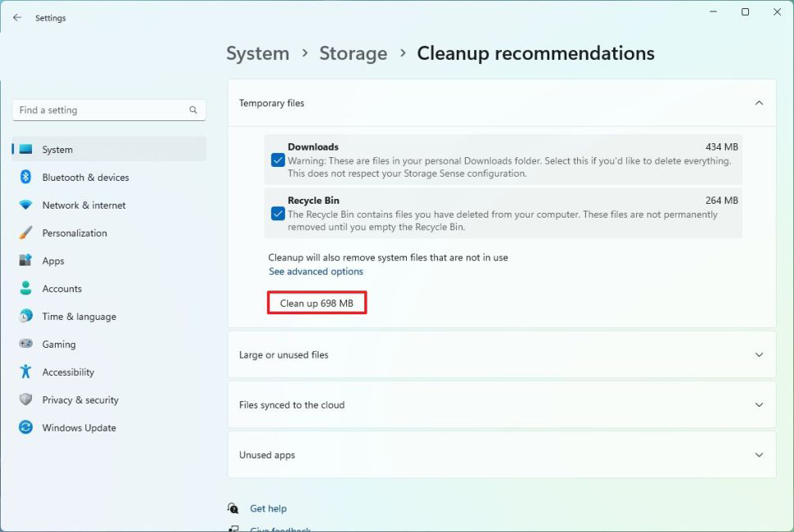
Task: Click the Bluetooth & devices icon
Action: click(x=25, y=178)
